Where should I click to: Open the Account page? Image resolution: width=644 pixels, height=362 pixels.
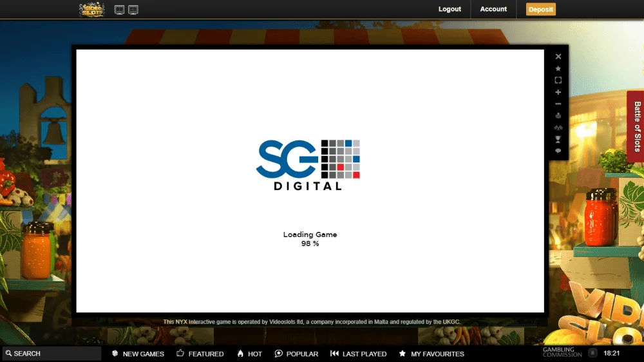493,9
